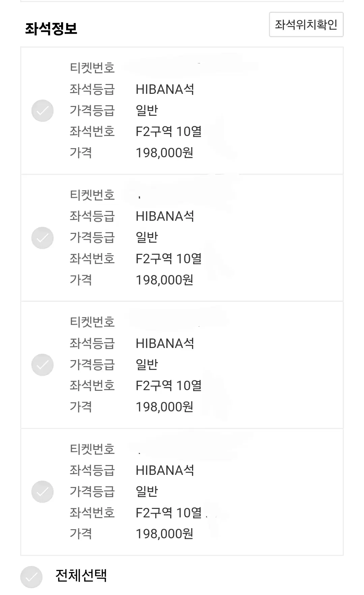Click the 전체선택 label text
The height and width of the screenshot is (595, 364).
81,575
